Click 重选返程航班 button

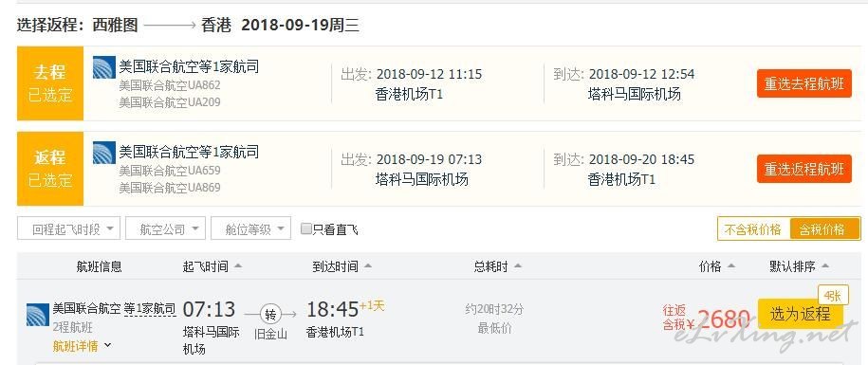[x=803, y=169]
